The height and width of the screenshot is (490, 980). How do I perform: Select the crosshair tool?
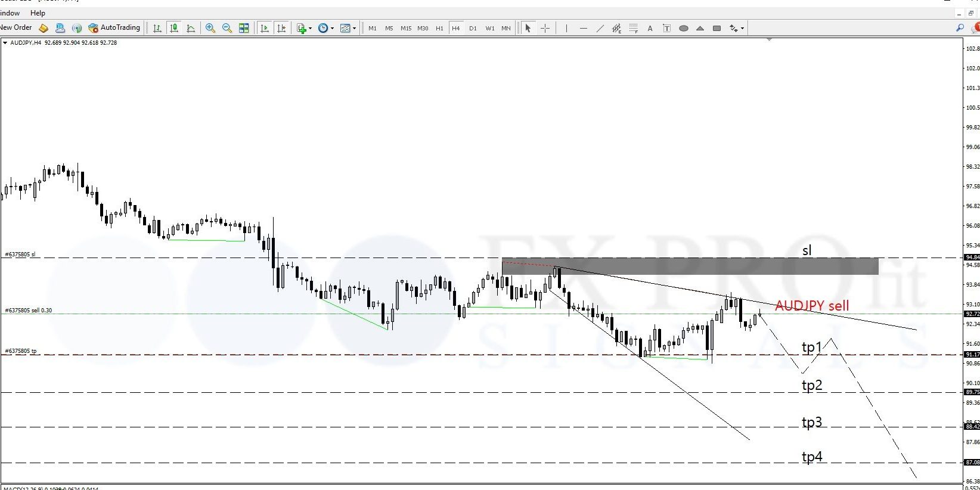coord(545,28)
